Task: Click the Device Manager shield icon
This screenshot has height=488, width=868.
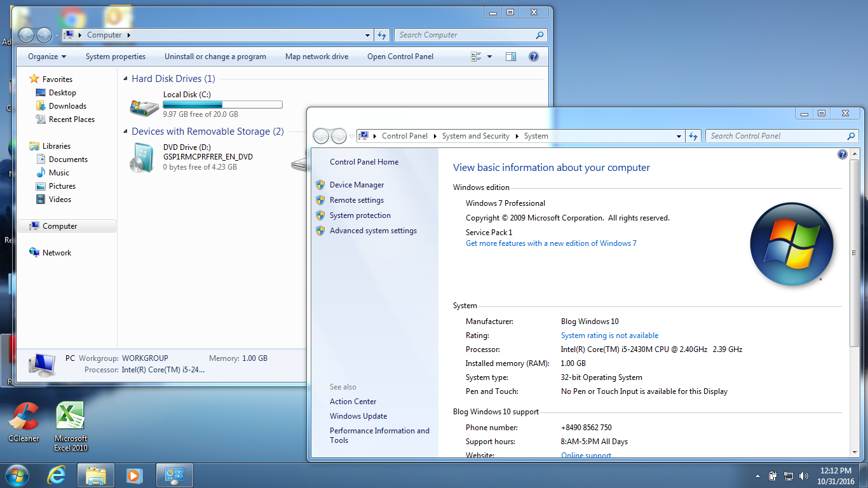Action: tap(320, 185)
